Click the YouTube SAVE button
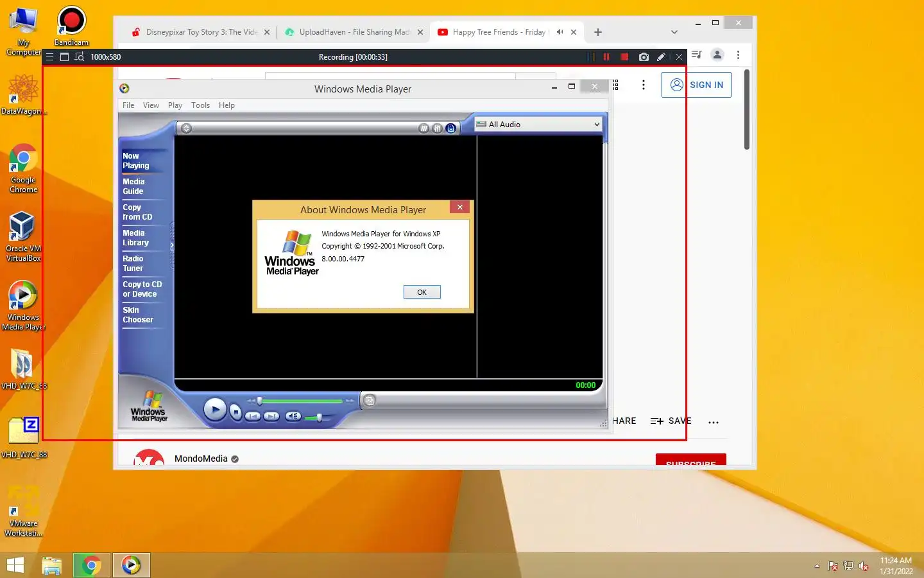924x578 pixels. coord(671,421)
